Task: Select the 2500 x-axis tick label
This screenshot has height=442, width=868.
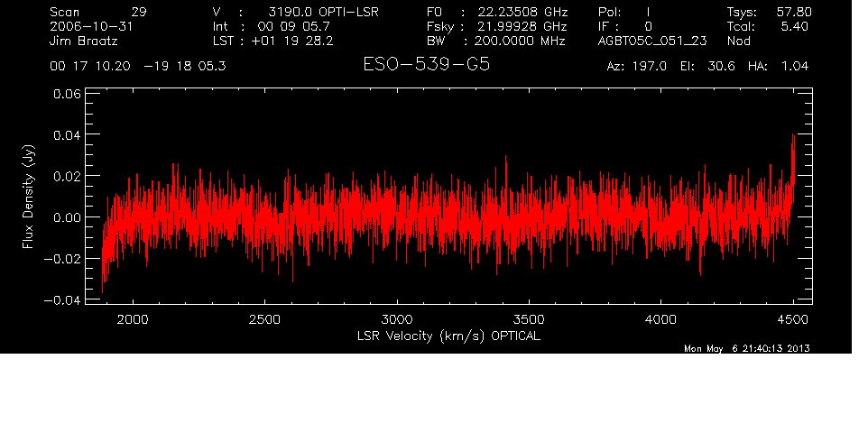Action: pyautogui.click(x=264, y=319)
